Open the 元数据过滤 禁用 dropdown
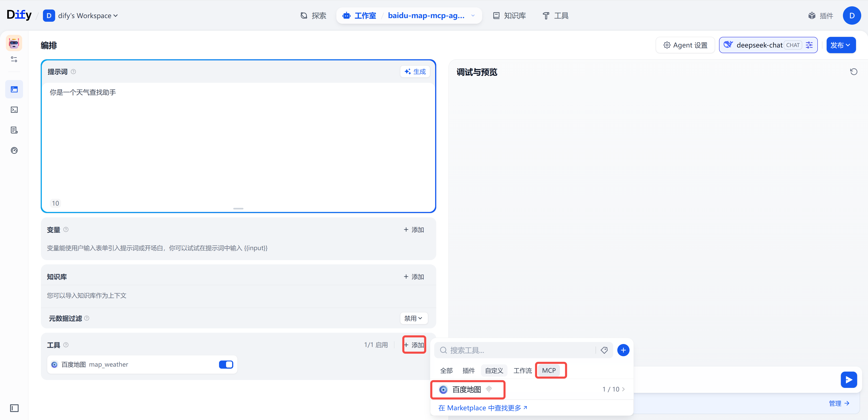The image size is (868, 420). click(413, 318)
